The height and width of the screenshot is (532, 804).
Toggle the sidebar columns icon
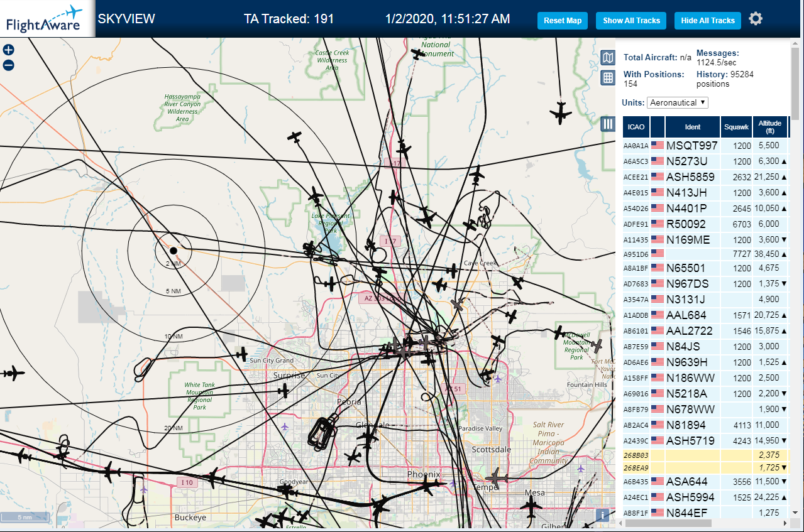point(608,124)
